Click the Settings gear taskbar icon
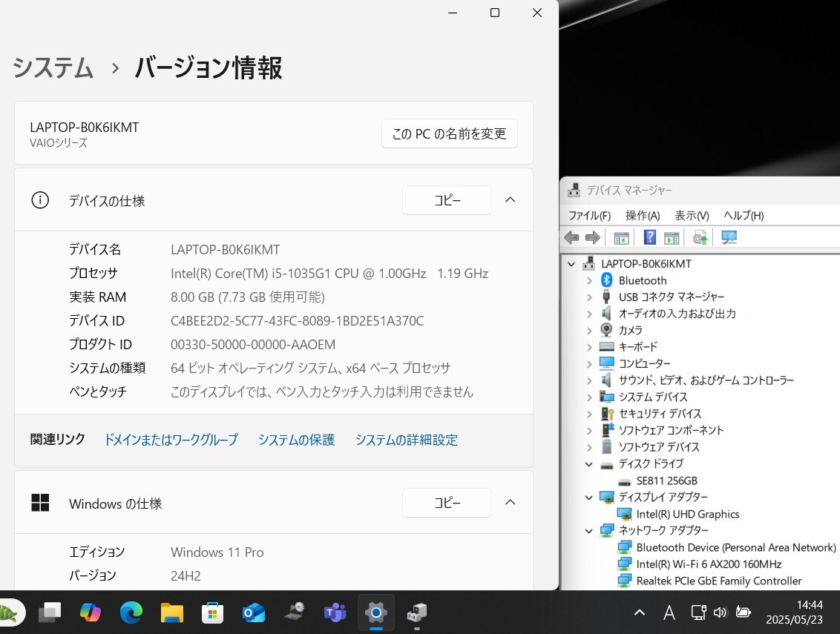 [x=376, y=612]
